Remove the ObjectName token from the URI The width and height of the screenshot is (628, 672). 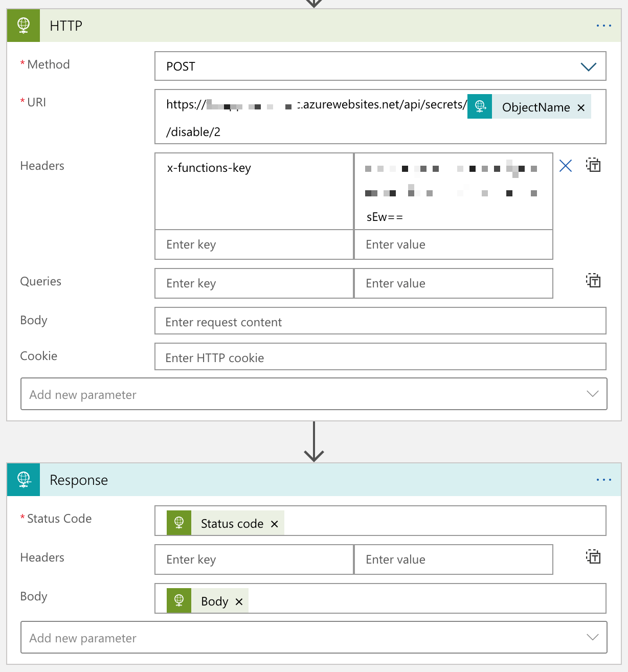coord(581,107)
